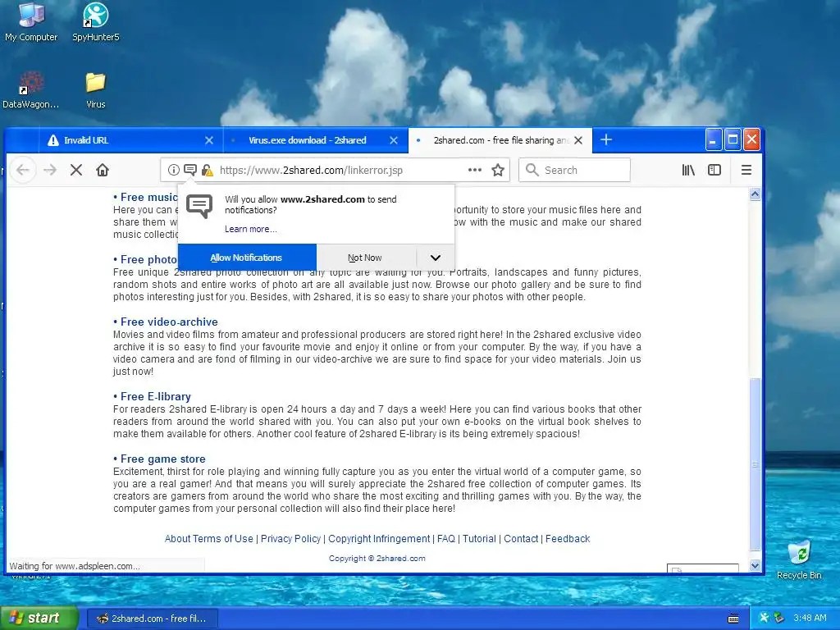Expand the Not Now dropdown arrow
The width and height of the screenshot is (840, 630).
(x=436, y=258)
